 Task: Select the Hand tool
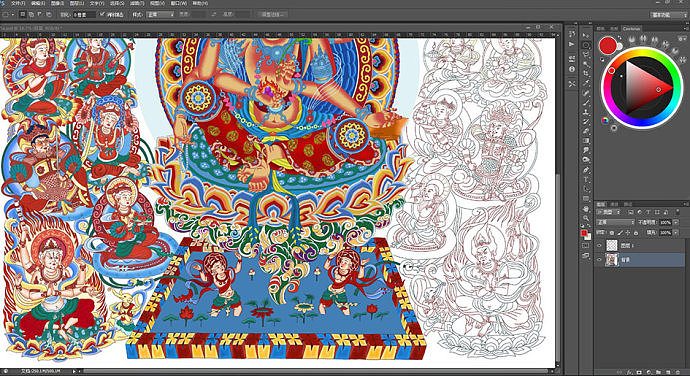[586, 209]
